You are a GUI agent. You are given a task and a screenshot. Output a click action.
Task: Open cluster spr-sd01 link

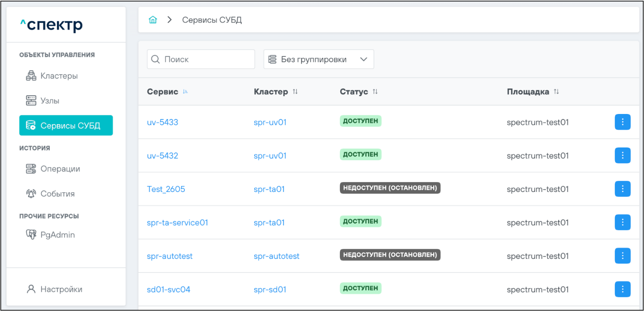270,289
